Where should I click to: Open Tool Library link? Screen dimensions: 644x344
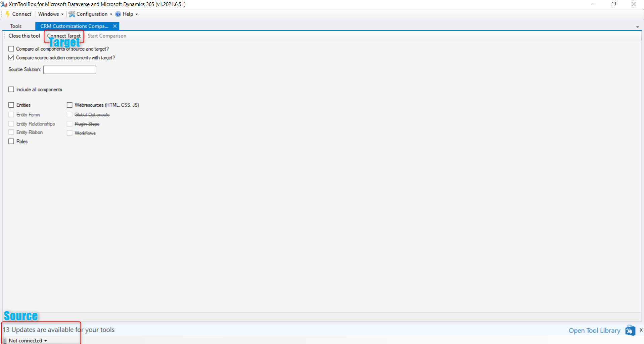pos(594,331)
